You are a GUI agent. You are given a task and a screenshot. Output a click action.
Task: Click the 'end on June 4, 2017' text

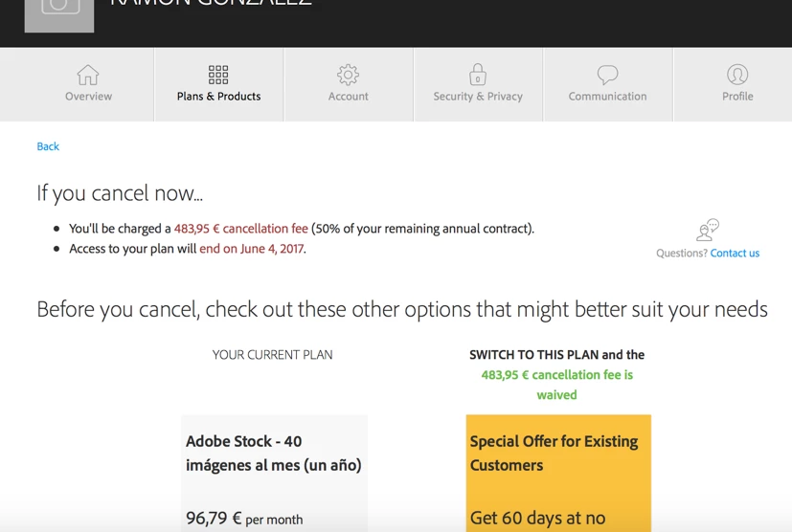[252, 249]
